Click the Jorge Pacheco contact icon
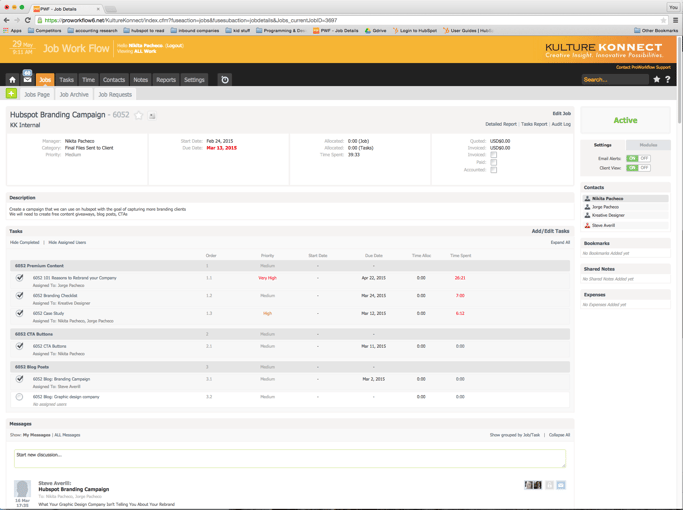 [587, 207]
